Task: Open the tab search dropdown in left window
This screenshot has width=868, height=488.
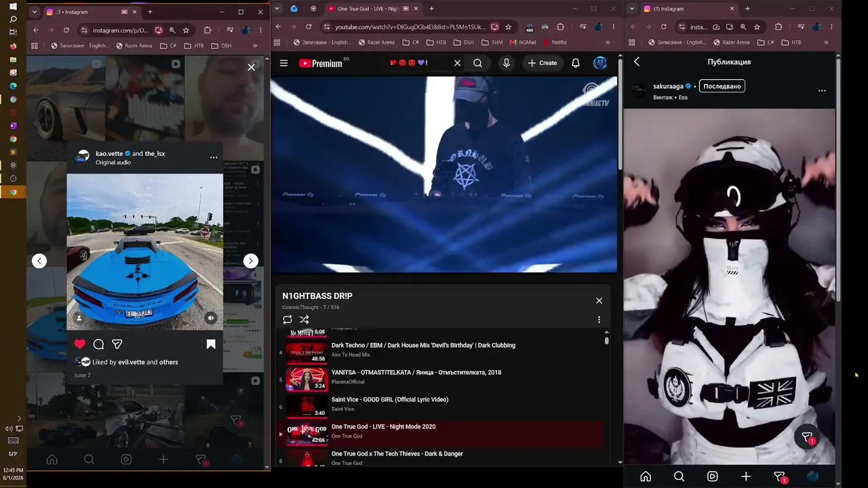Action: pyautogui.click(x=34, y=12)
